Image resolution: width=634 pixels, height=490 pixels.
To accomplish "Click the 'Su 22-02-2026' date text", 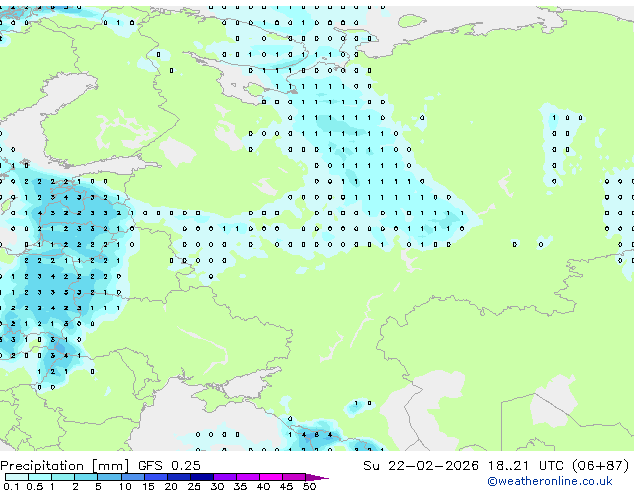I will click(421, 466).
